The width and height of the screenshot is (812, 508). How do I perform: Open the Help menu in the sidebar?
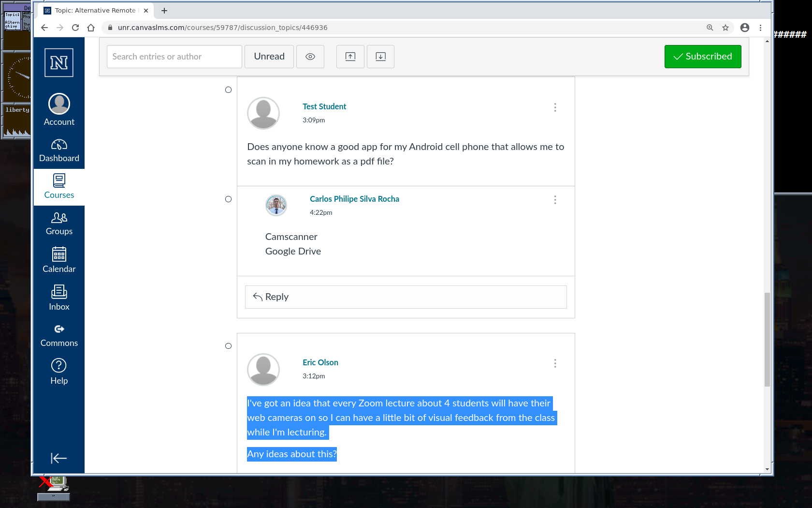pos(59,371)
